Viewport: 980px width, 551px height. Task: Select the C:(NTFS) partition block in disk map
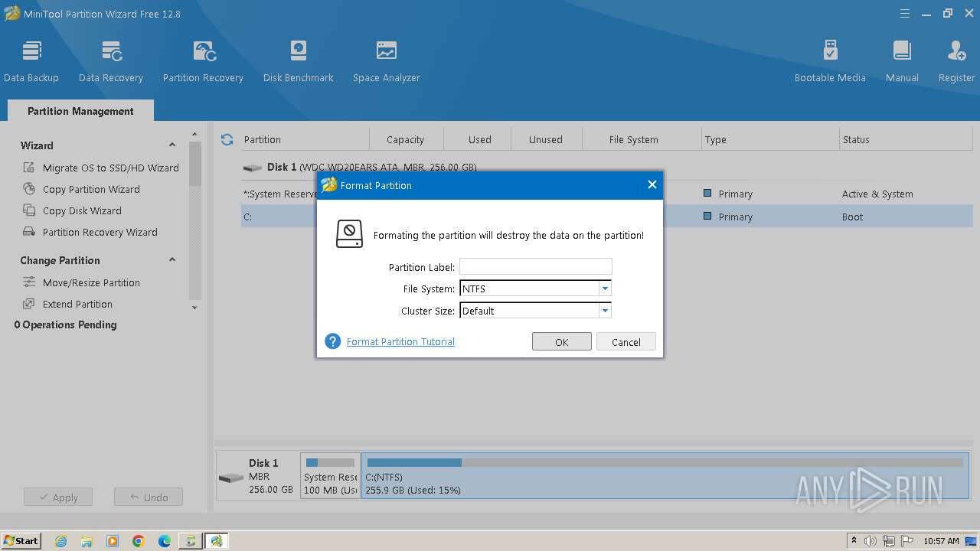click(665, 475)
